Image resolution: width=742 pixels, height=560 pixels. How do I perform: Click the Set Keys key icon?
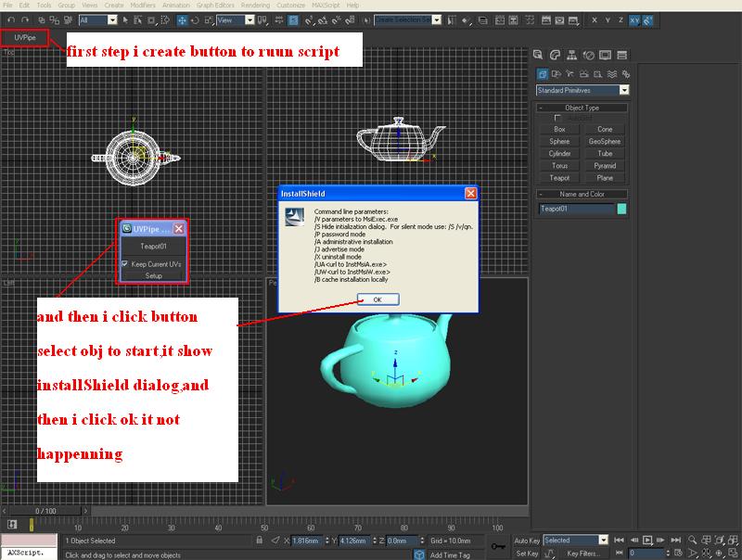[x=498, y=546]
